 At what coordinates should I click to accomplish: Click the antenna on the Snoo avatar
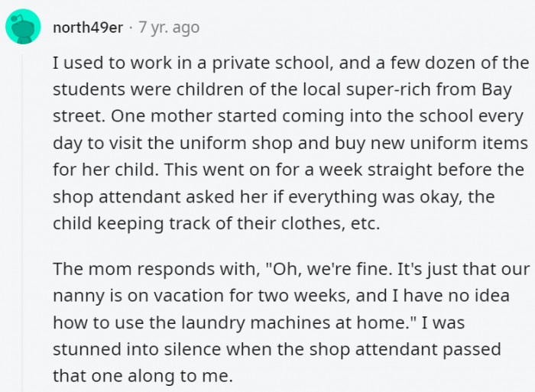(x=18, y=17)
